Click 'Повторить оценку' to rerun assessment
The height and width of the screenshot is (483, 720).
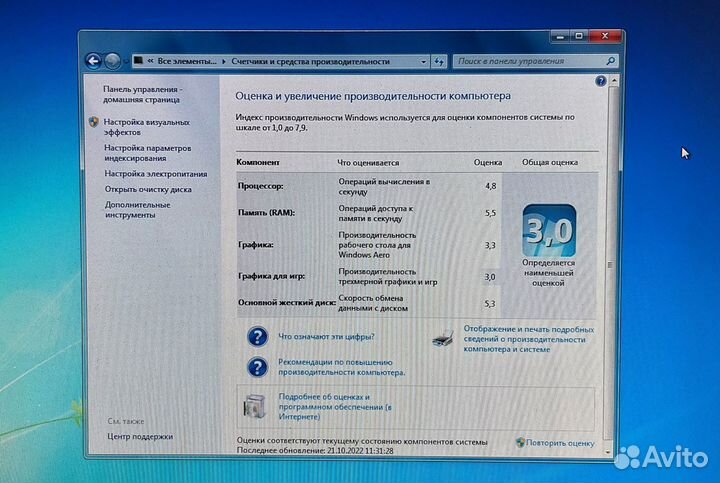point(560,443)
